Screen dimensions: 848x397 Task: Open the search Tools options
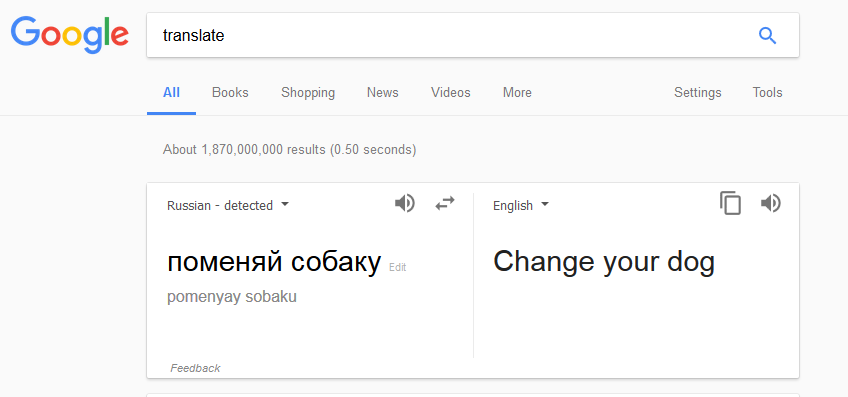(x=767, y=92)
